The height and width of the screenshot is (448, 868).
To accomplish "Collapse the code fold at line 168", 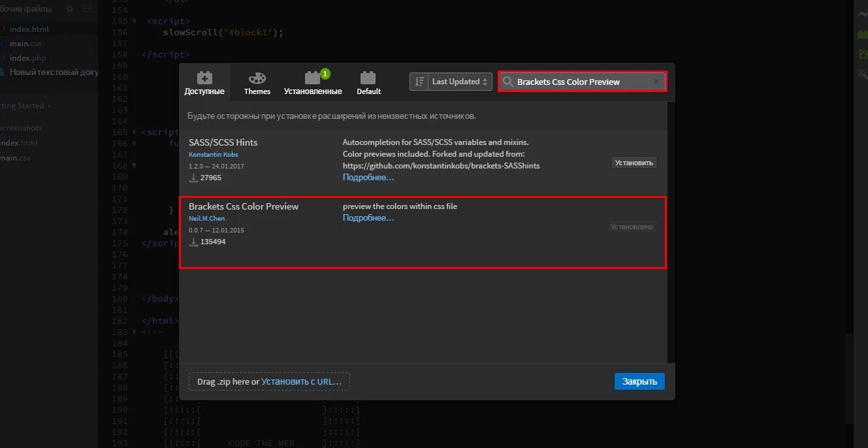I will [135, 165].
